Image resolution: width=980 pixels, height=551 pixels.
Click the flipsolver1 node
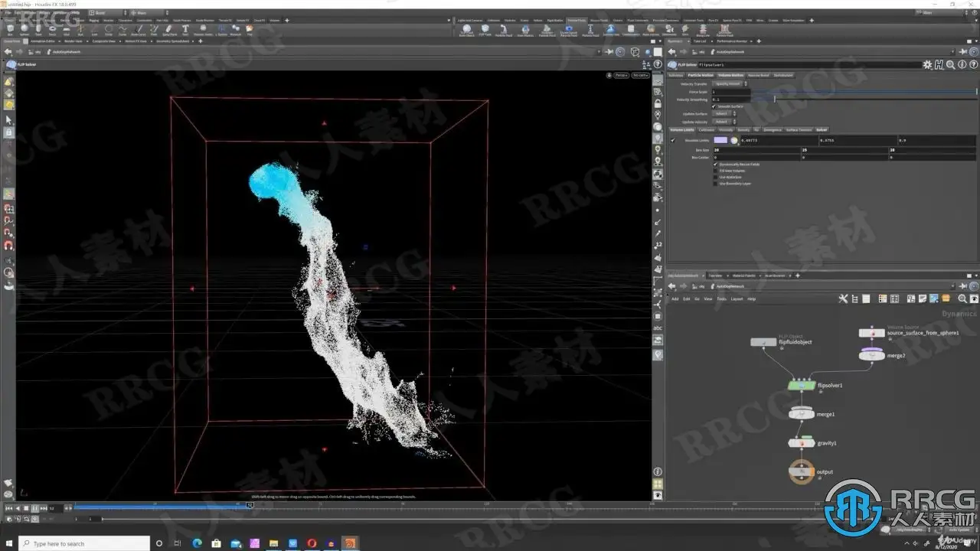802,386
